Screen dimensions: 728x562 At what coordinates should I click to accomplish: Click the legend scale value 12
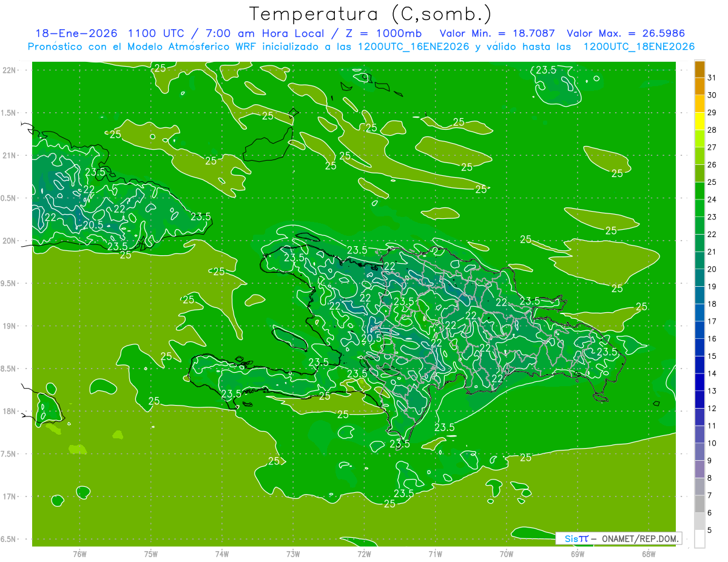click(x=712, y=408)
